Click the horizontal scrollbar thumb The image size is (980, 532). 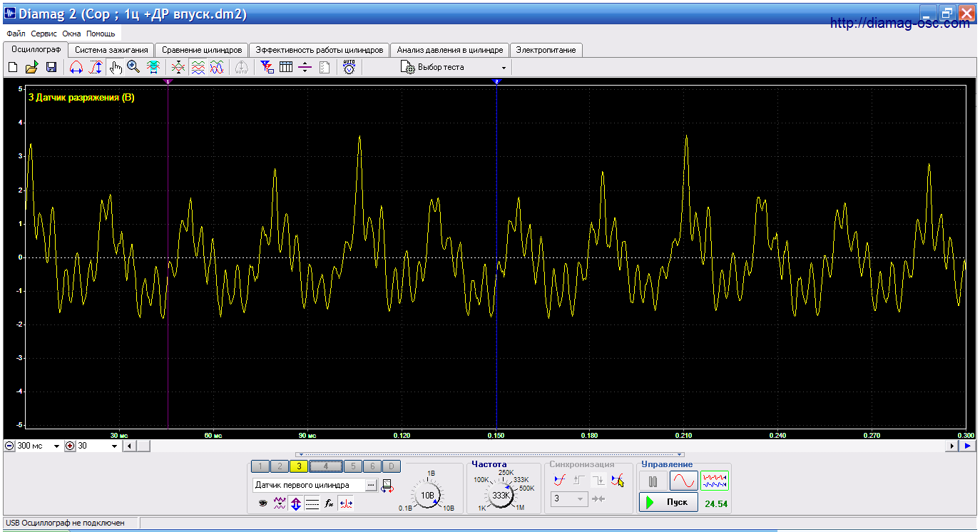pos(143,446)
